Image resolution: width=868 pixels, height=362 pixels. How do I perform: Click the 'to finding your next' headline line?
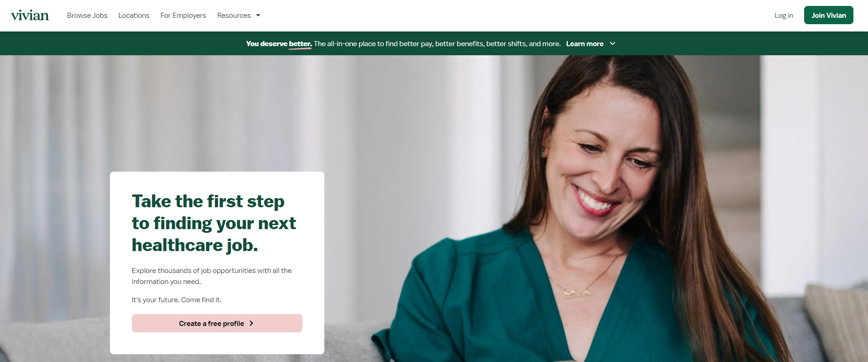(x=214, y=223)
